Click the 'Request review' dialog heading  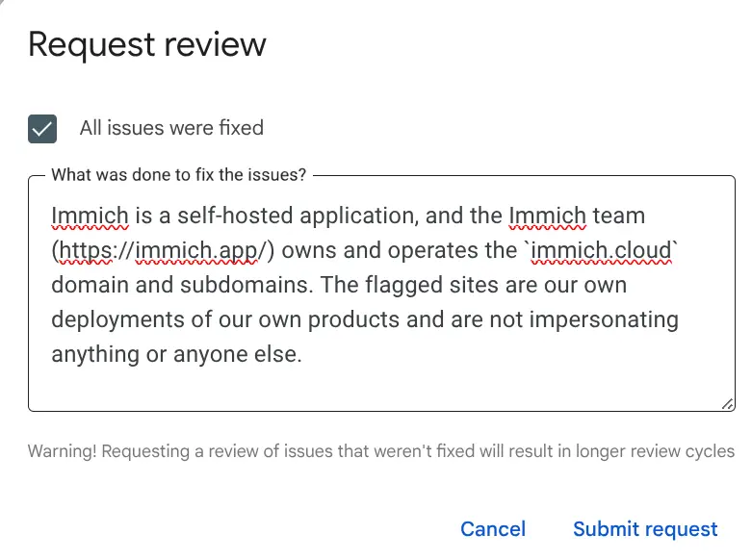pyautogui.click(x=147, y=44)
